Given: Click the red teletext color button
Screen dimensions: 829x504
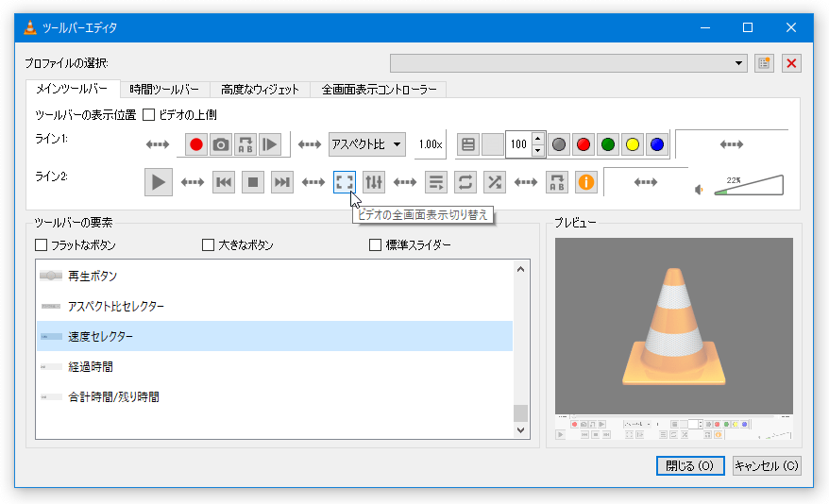Looking at the screenshot, I should (x=584, y=144).
